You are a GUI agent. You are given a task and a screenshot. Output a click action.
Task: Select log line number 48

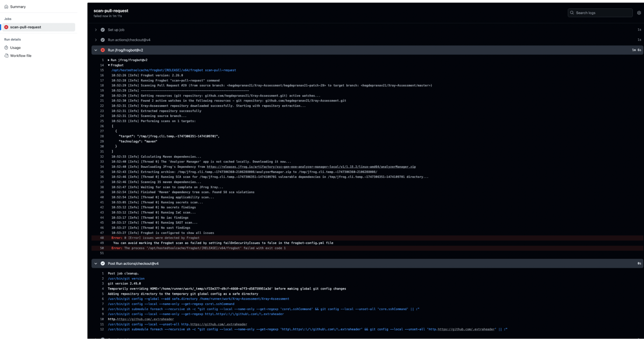tap(102, 238)
